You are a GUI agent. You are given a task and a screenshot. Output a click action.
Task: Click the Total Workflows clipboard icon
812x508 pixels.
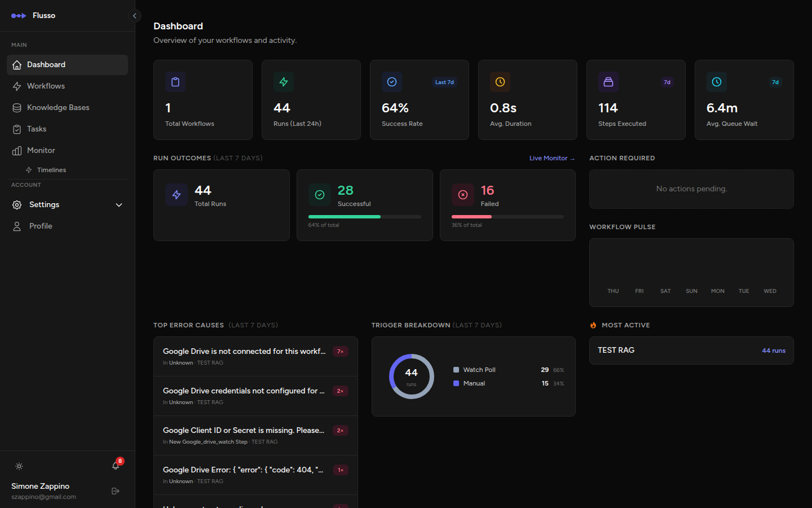click(175, 82)
